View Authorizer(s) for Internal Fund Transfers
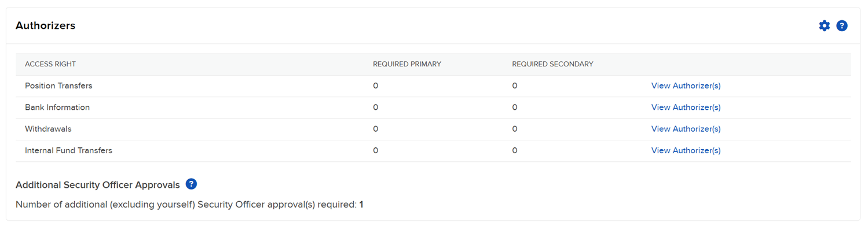The height and width of the screenshot is (230, 868). tap(686, 150)
